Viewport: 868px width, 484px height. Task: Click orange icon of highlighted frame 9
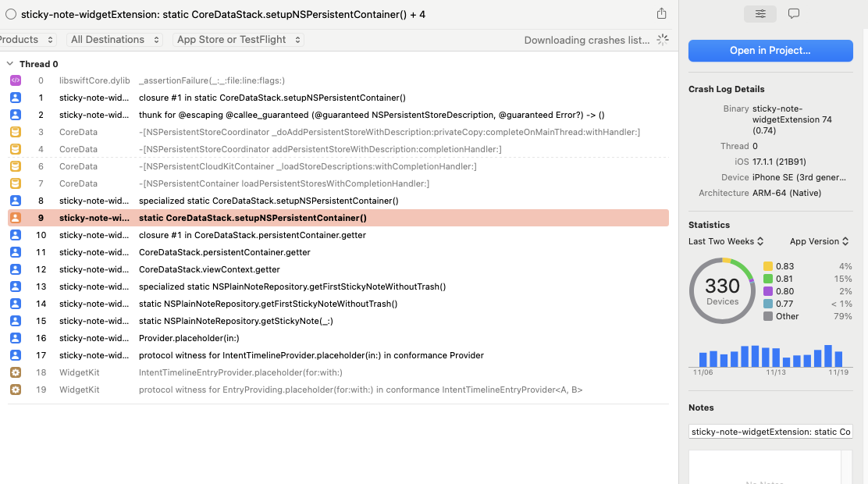pos(16,218)
